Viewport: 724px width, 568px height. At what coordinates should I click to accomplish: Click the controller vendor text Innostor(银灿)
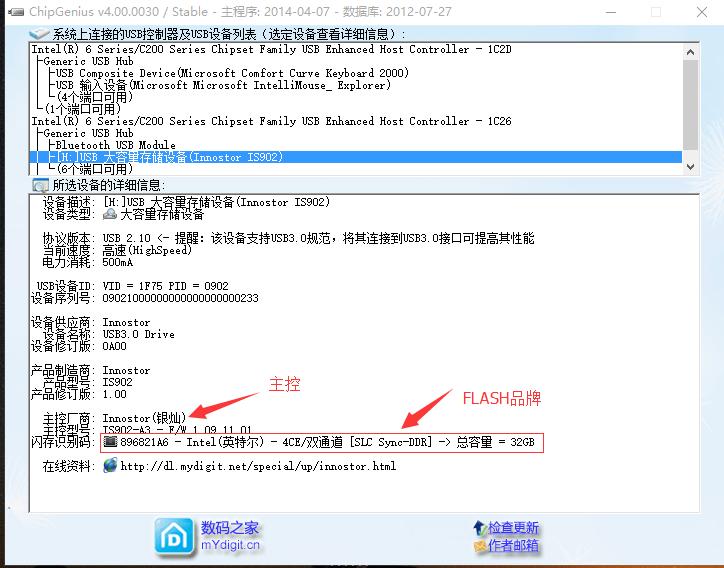coord(144,418)
